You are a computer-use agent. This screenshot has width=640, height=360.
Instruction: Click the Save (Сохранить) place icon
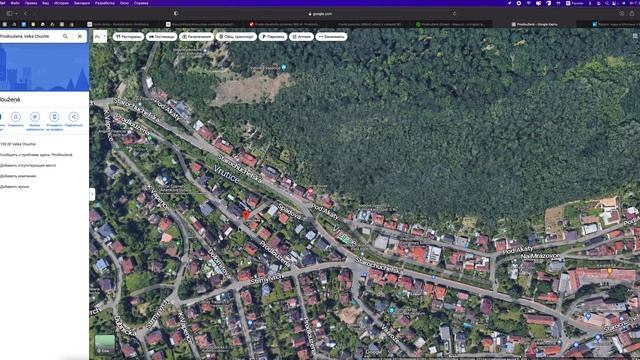[16, 117]
